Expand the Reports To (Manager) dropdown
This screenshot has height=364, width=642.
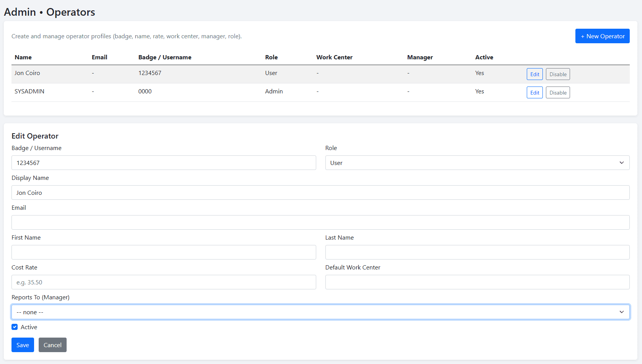click(320, 312)
